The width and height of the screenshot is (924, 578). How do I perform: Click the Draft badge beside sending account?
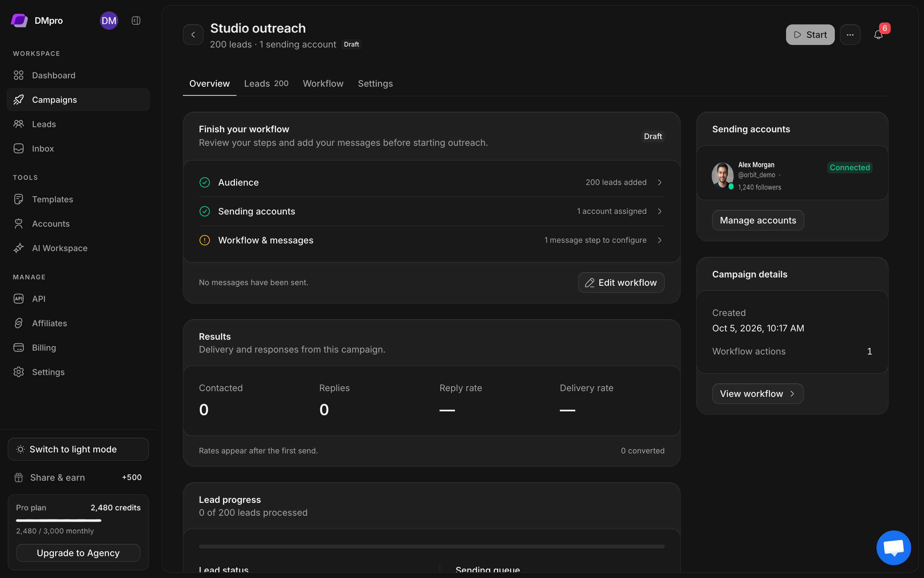[351, 44]
